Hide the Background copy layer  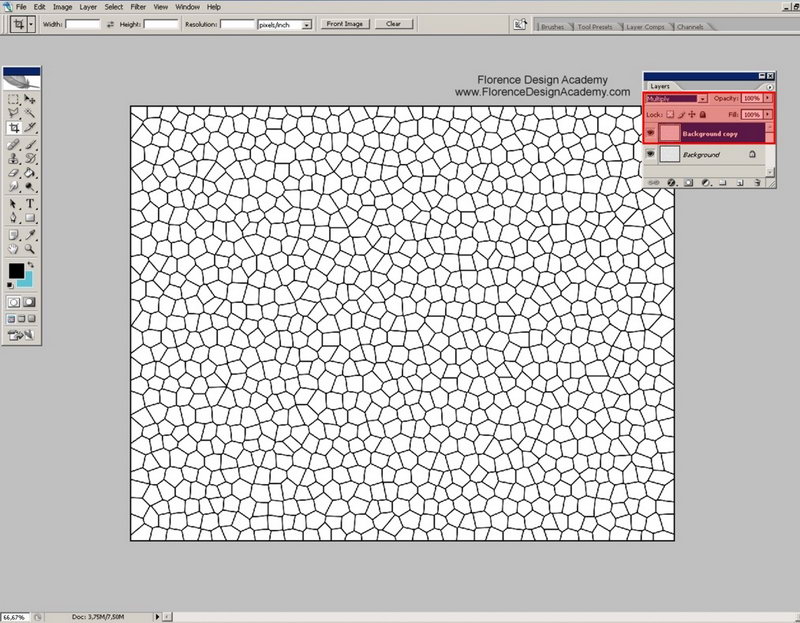coord(651,131)
